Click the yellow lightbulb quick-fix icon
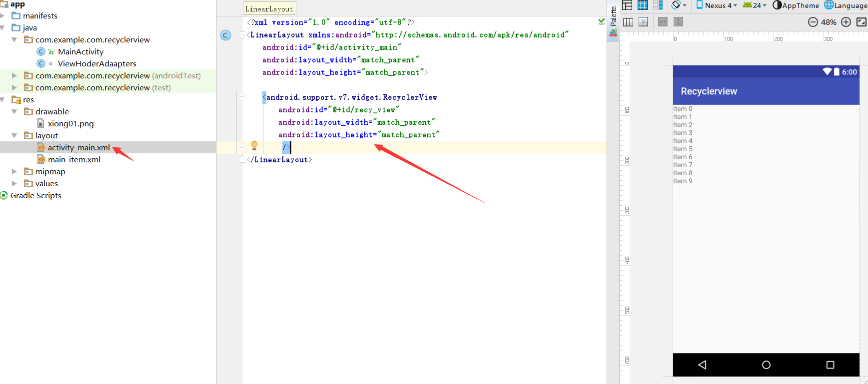This screenshot has width=868, height=384. pyautogui.click(x=254, y=146)
